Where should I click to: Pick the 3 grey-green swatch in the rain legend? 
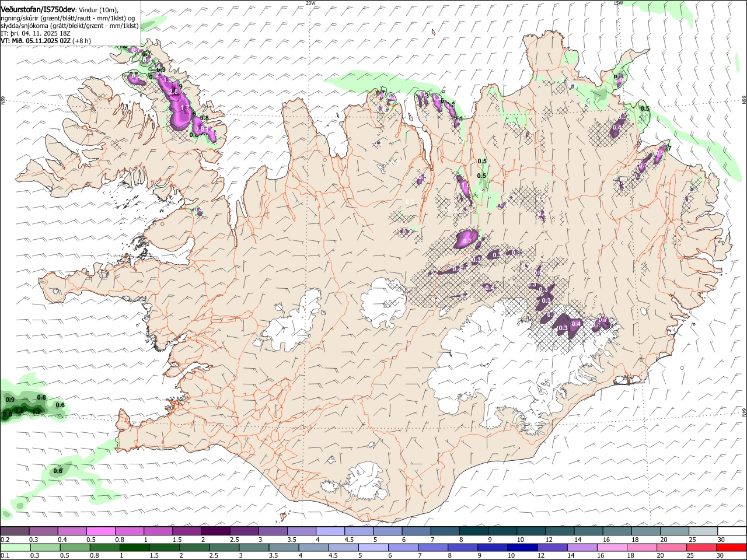click(254, 548)
